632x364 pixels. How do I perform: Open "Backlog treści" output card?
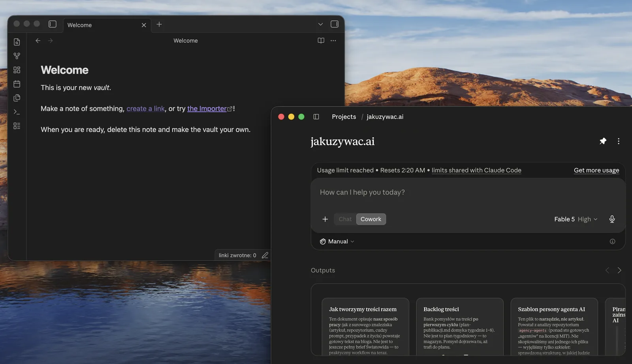[x=460, y=327]
